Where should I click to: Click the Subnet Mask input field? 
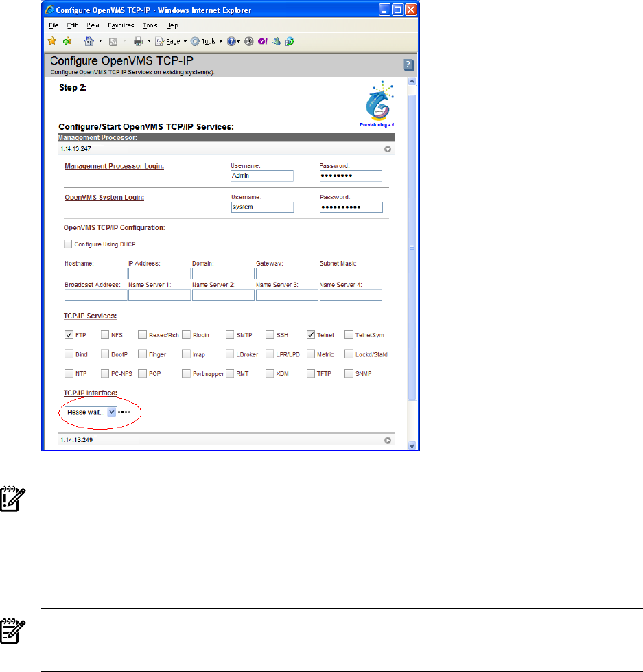(x=351, y=273)
